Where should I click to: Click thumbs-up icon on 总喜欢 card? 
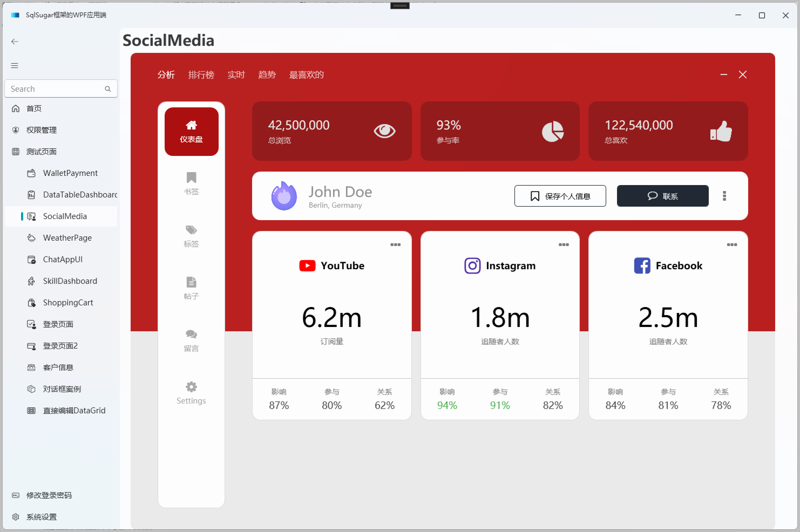(x=721, y=131)
